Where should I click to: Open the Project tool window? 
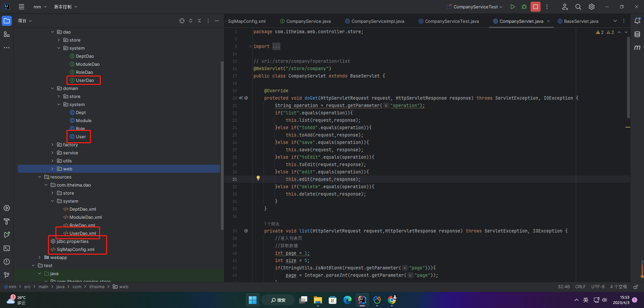(7, 21)
